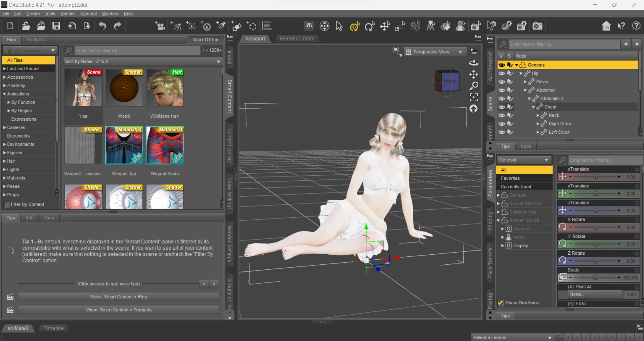Click the New file toolbar icon
This screenshot has height=341, width=644.
click(10, 26)
